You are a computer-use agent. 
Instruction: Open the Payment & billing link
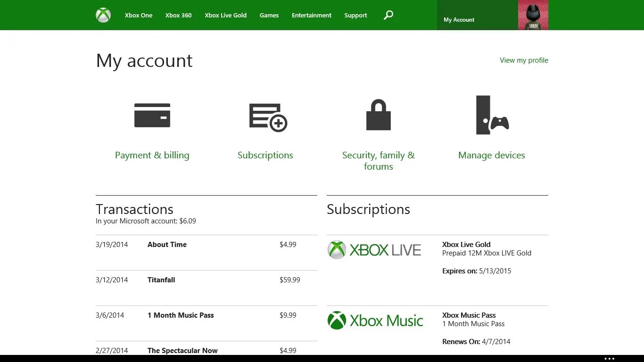tap(152, 155)
